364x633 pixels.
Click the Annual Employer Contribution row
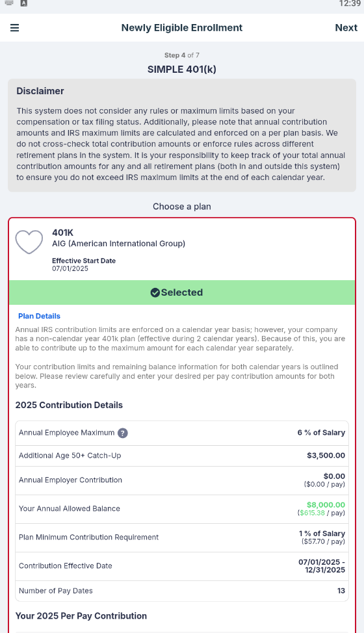[182, 480]
